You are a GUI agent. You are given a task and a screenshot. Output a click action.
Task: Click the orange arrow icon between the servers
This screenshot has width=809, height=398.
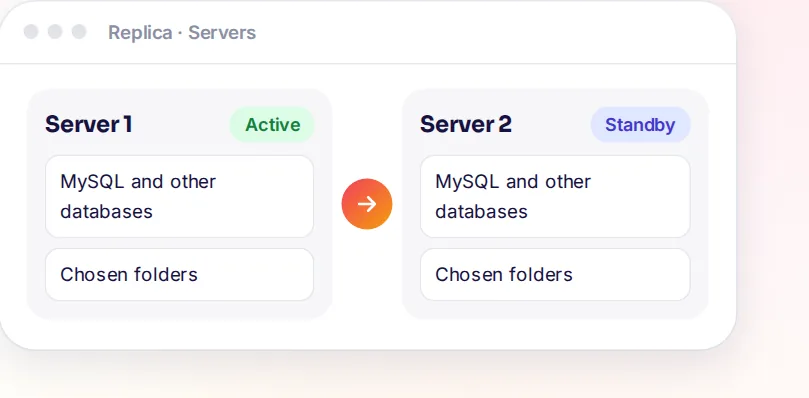(x=367, y=204)
